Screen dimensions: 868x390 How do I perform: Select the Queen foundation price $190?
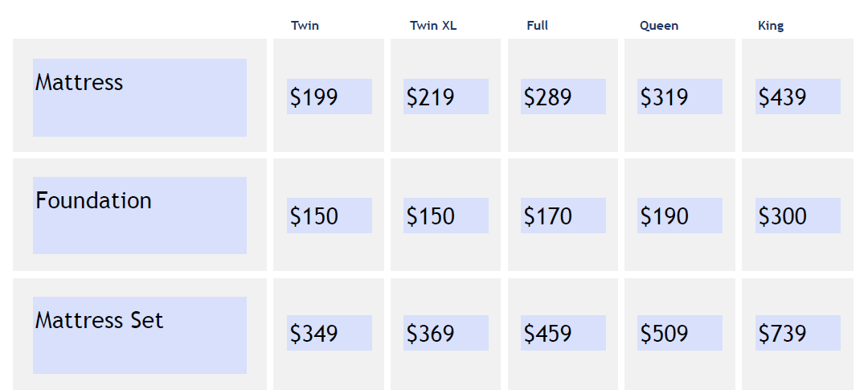(665, 216)
